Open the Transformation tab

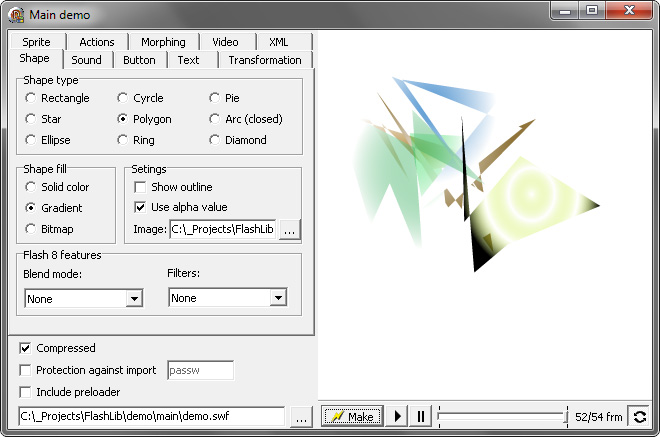[265, 60]
